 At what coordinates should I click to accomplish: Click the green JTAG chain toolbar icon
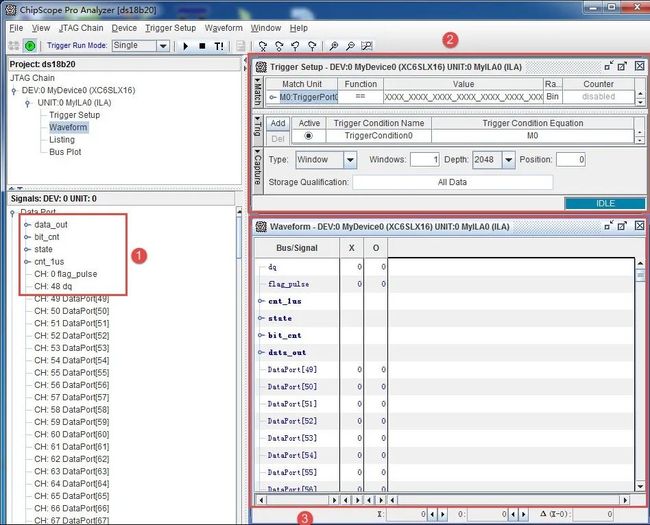30,46
